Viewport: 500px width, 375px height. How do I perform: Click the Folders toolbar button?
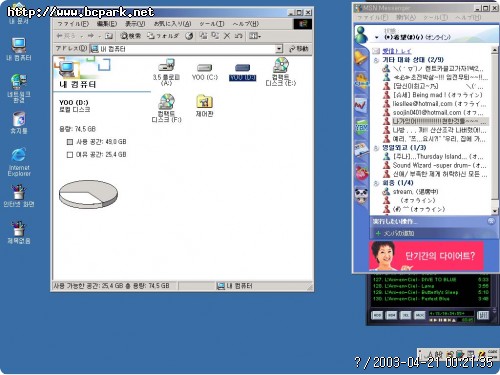(163, 36)
